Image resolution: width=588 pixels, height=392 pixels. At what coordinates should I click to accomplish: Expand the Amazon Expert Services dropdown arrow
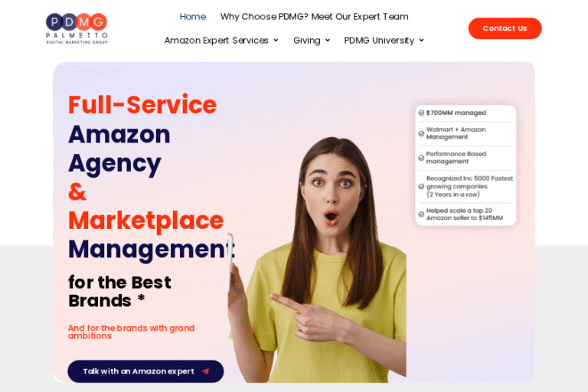pos(276,41)
